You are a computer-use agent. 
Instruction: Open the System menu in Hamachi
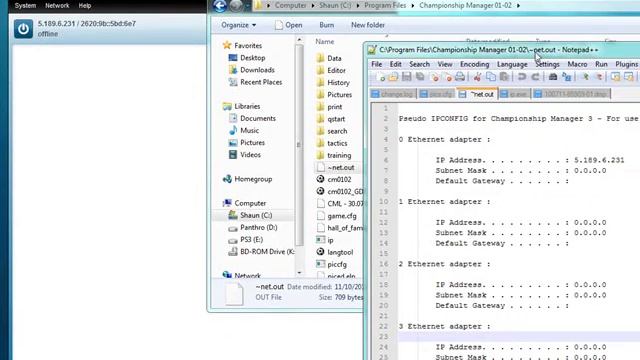click(x=25, y=6)
